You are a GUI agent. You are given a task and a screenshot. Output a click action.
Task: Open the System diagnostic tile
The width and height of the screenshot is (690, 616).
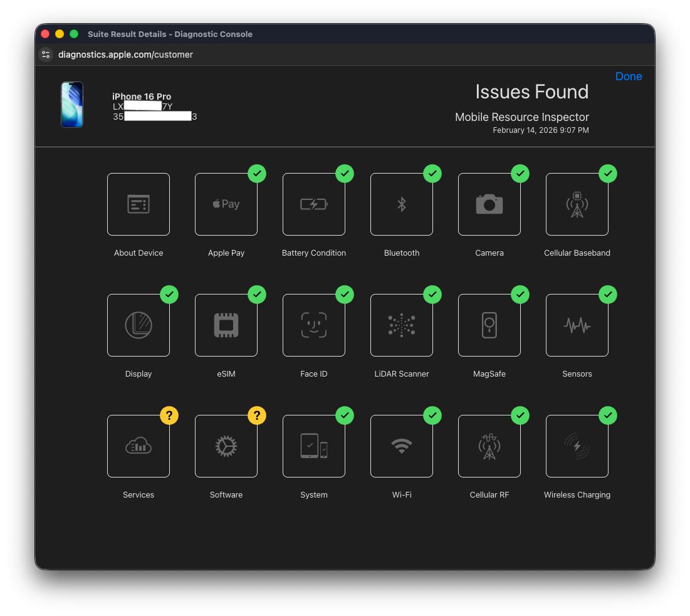pos(314,446)
